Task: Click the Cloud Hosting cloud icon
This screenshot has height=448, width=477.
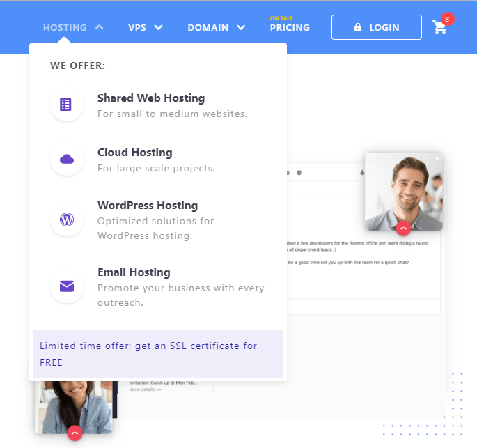Action: 66,160
